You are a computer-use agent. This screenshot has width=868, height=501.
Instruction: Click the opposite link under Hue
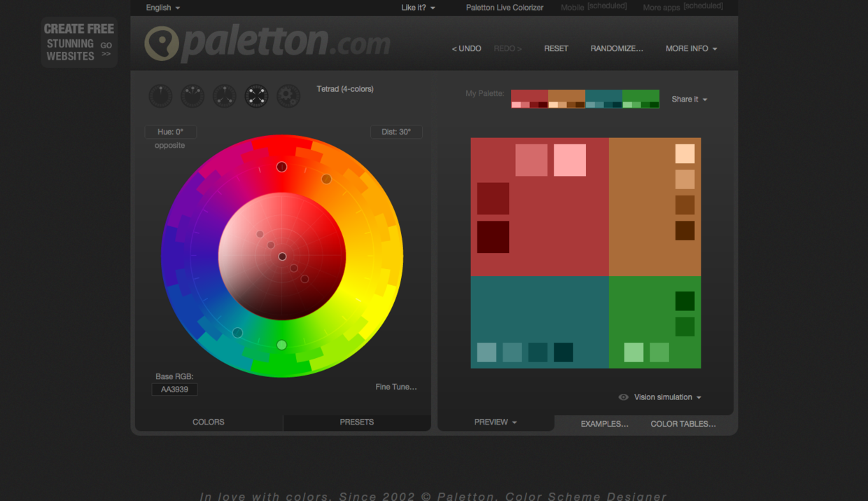pos(170,146)
